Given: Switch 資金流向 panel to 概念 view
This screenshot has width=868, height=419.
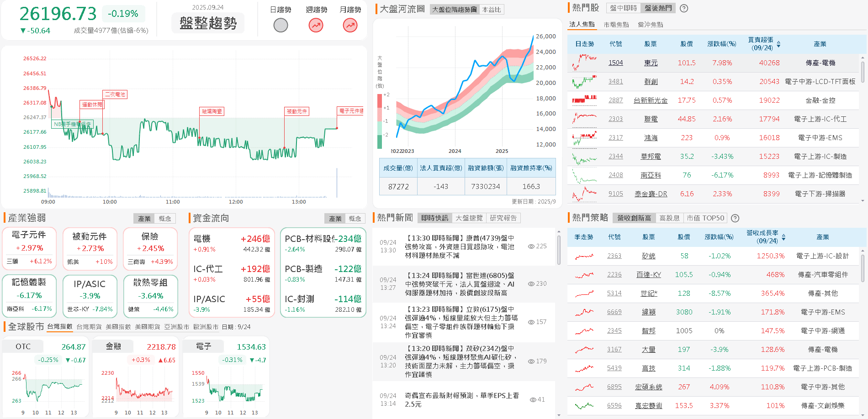Looking at the screenshot, I should [356, 218].
